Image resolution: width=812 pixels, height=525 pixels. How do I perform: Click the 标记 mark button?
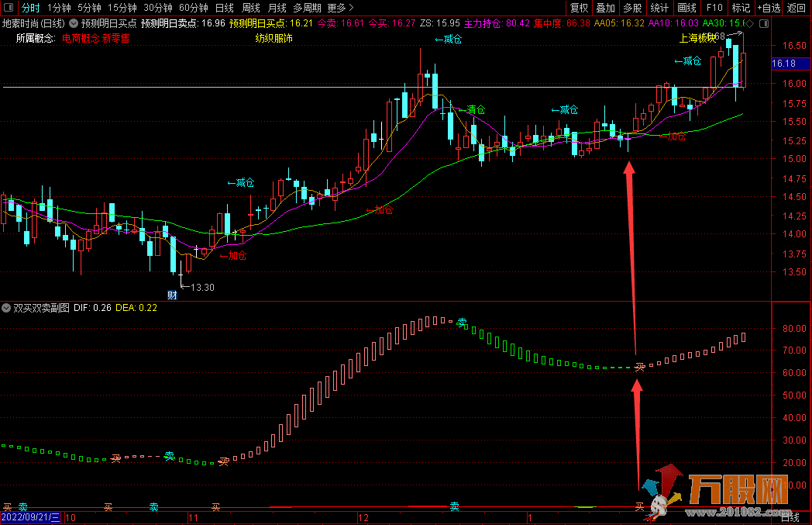pos(741,8)
